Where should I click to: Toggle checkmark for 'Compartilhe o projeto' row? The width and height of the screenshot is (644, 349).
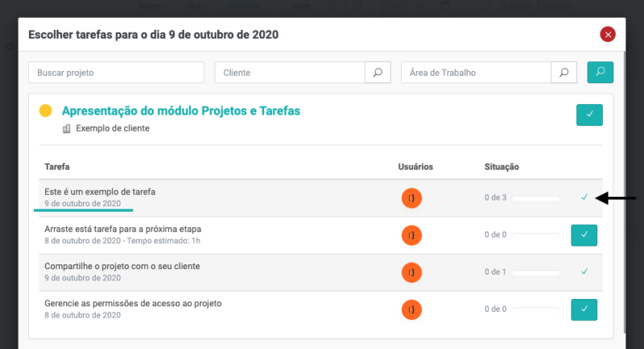[x=584, y=272]
